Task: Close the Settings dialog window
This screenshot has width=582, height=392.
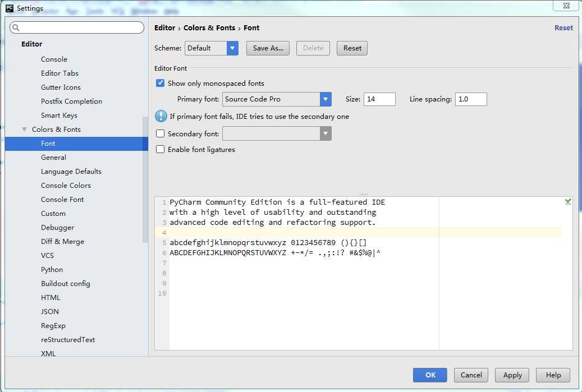Action: 566,6
